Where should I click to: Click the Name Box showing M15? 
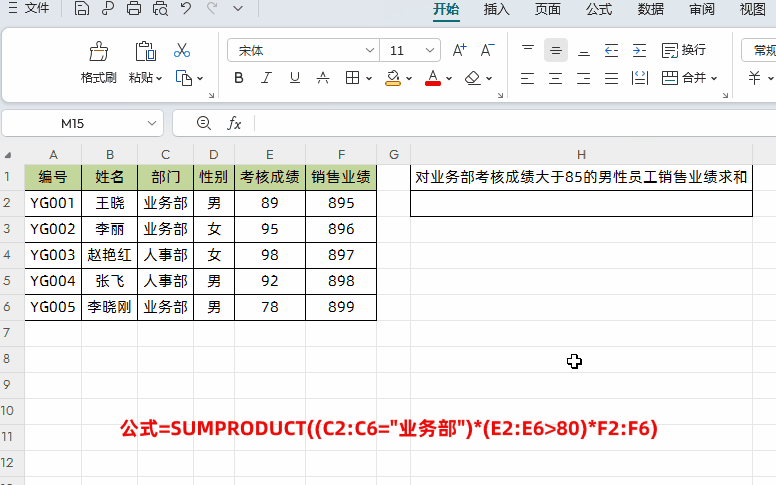coord(82,123)
